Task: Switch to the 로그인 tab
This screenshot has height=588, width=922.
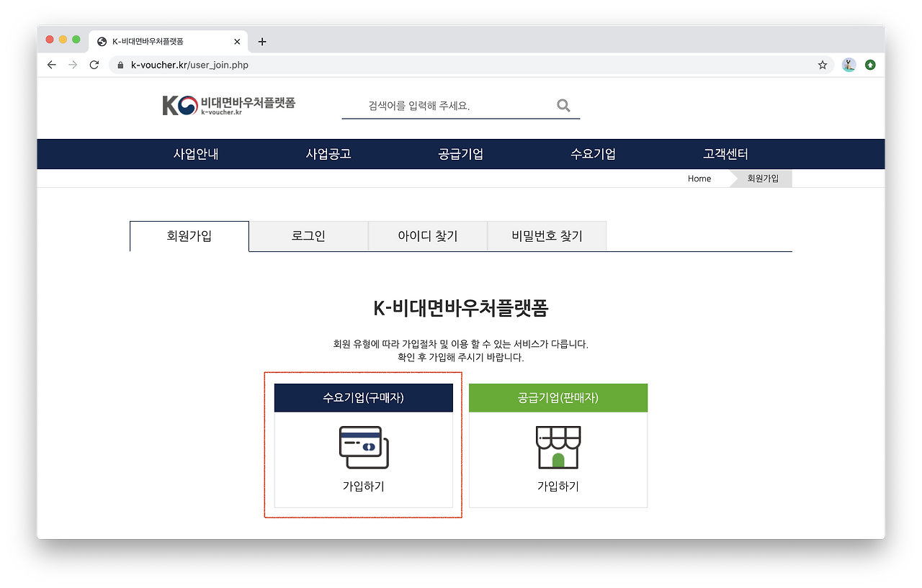Action: click(308, 236)
